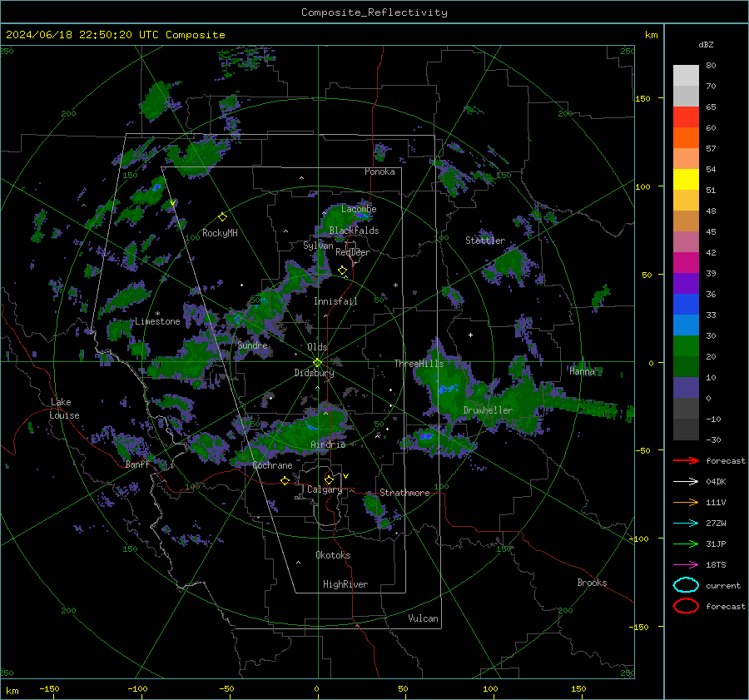Click the Calgary city label

[325, 489]
